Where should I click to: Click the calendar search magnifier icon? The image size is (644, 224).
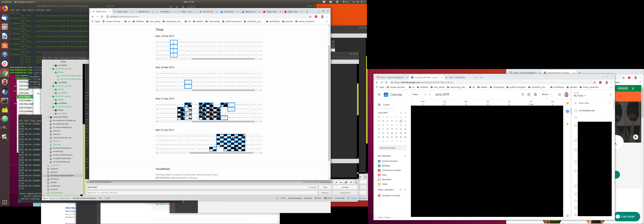pyautogui.click(x=523, y=95)
